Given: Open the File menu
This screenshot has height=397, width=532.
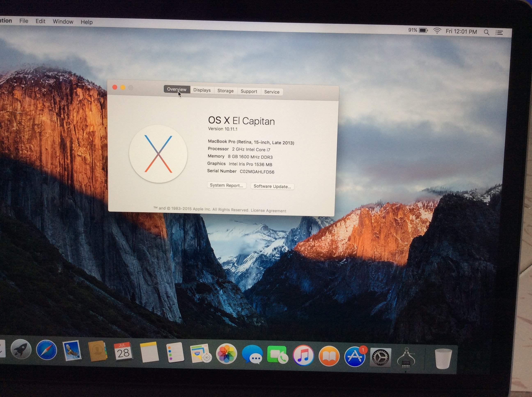Looking at the screenshot, I should click(24, 21).
